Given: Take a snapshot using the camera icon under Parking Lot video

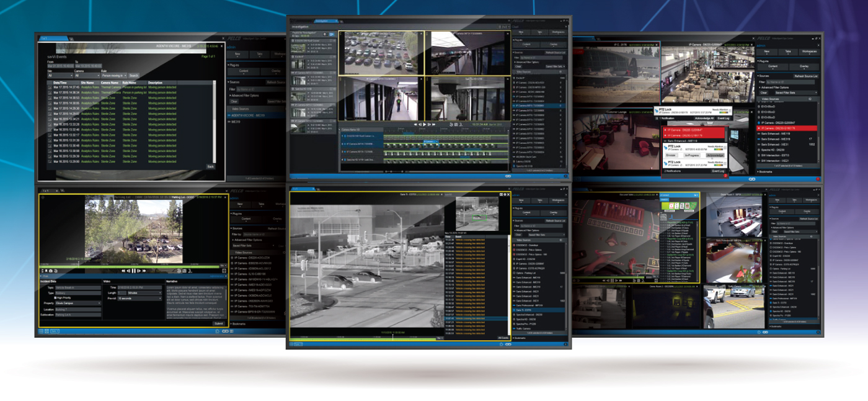Looking at the screenshot, I should pos(51,271).
